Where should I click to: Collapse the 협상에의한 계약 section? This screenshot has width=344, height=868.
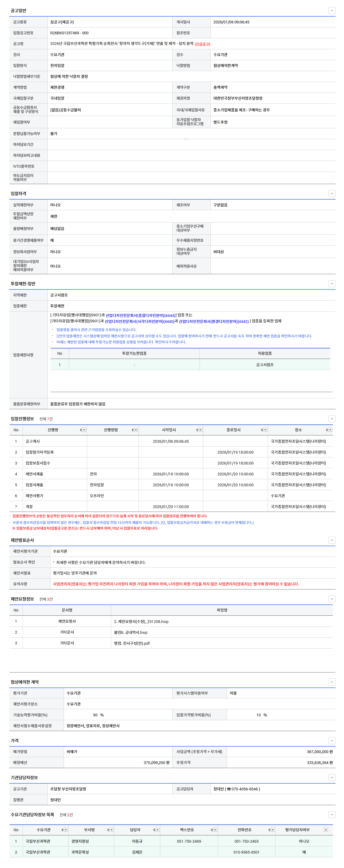(x=331, y=682)
